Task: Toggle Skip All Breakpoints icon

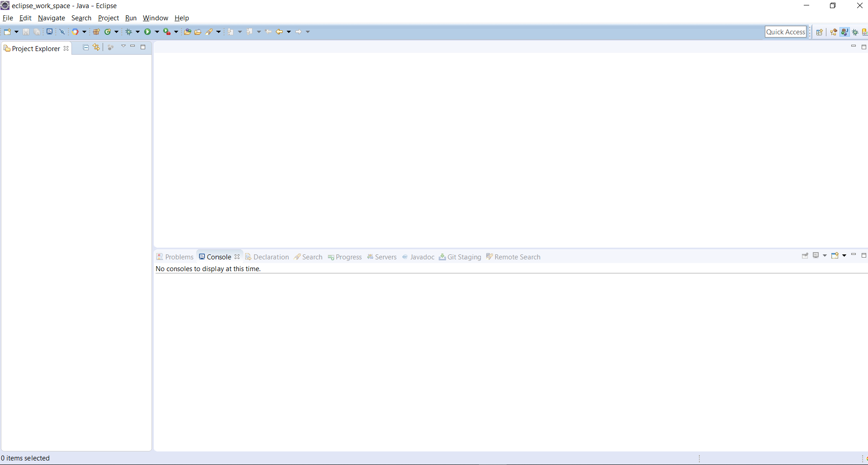Action: pos(62,32)
